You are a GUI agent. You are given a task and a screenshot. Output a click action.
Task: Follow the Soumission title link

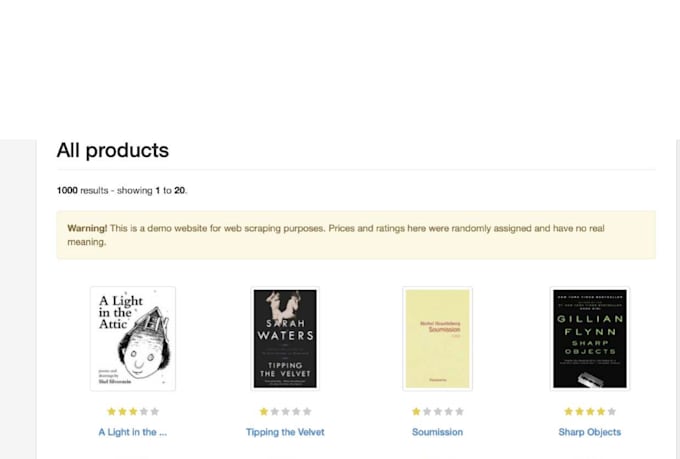(438, 432)
